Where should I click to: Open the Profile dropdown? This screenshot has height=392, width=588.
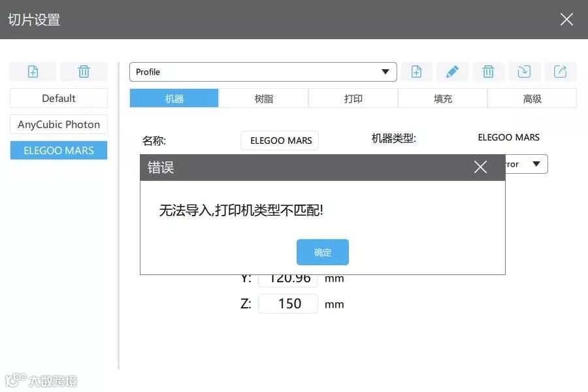click(x=263, y=72)
